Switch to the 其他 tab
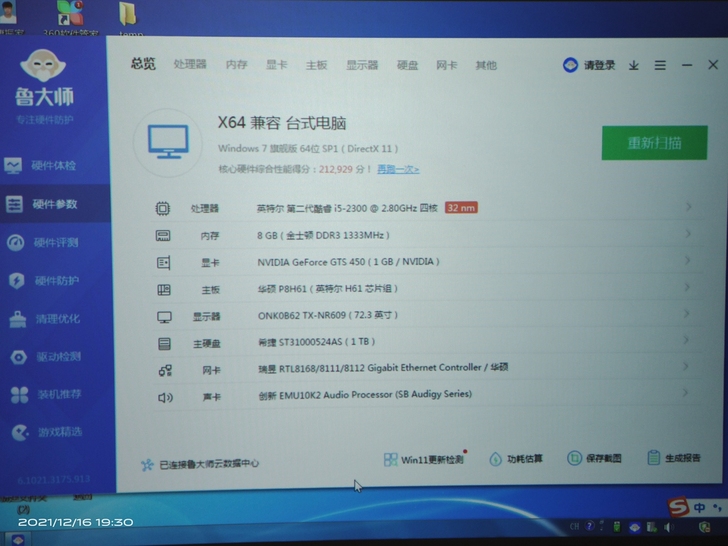 (x=486, y=65)
